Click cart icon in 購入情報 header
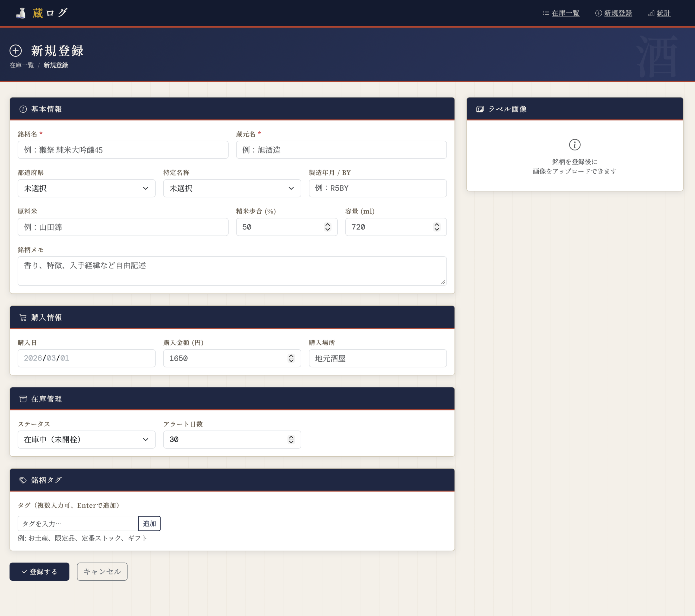The height and width of the screenshot is (616, 695). point(23,318)
